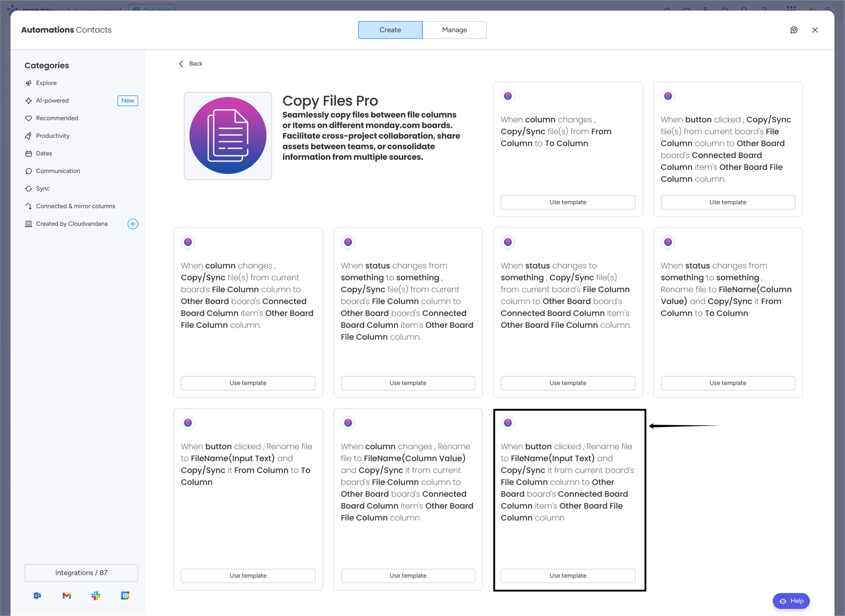Use template for 'status changes to something' card
The width and height of the screenshot is (845, 616).
pyautogui.click(x=568, y=383)
